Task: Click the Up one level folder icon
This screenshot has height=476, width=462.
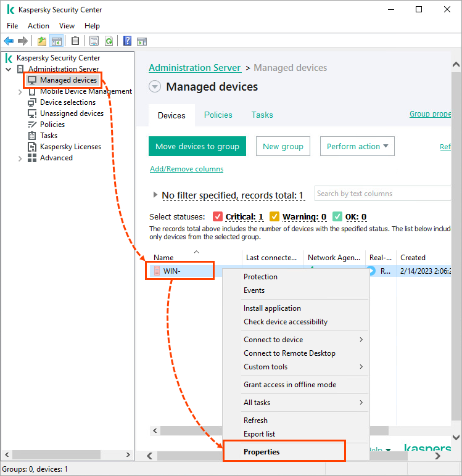Action: tap(42, 41)
